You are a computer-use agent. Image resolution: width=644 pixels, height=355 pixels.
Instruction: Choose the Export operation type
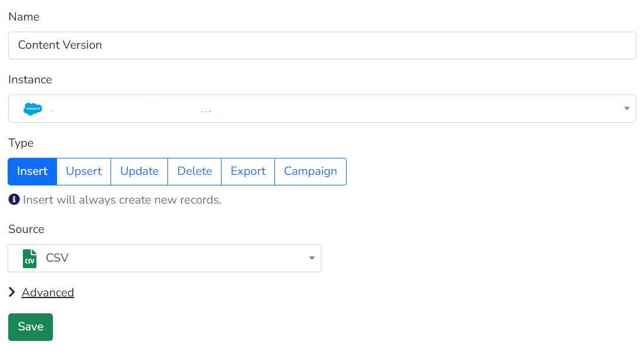tap(247, 171)
